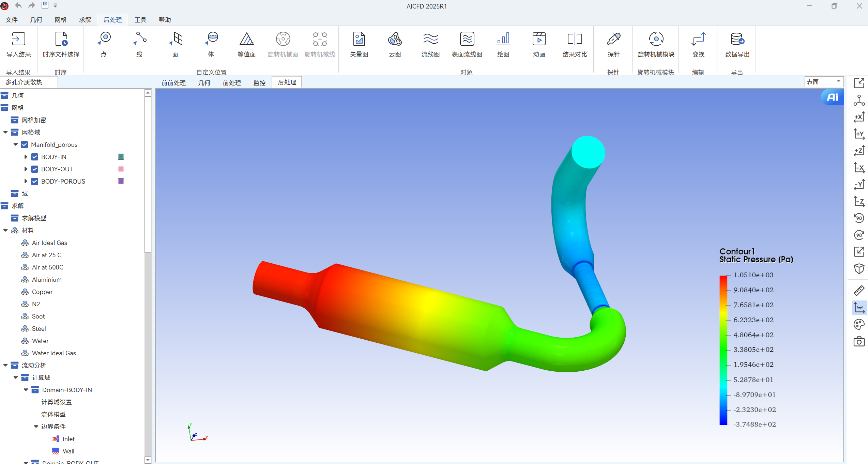Collapse the 网格域 mesh domain node
Image resolution: width=868 pixels, height=464 pixels.
[5, 132]
